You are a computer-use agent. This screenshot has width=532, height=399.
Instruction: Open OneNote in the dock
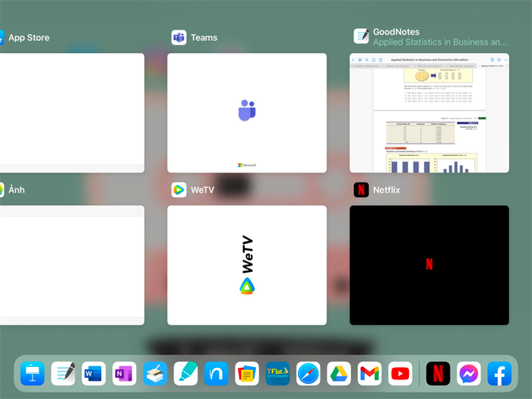tap(124, 373)
